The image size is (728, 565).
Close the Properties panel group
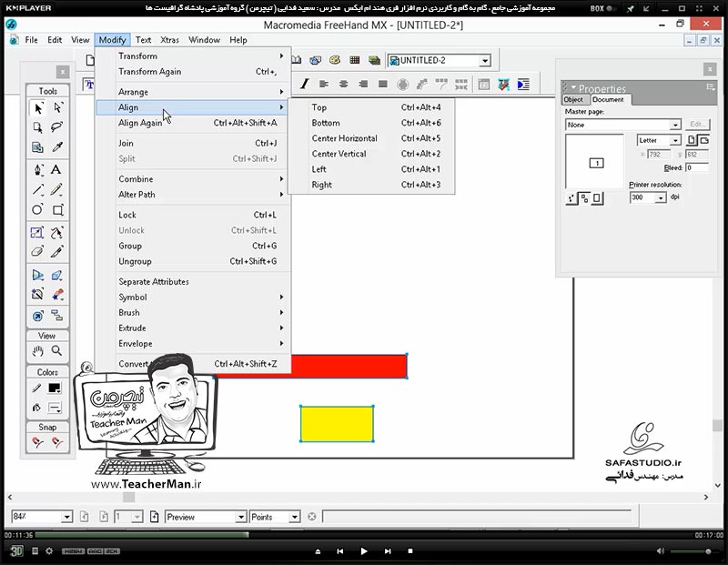tap(710, 69)
